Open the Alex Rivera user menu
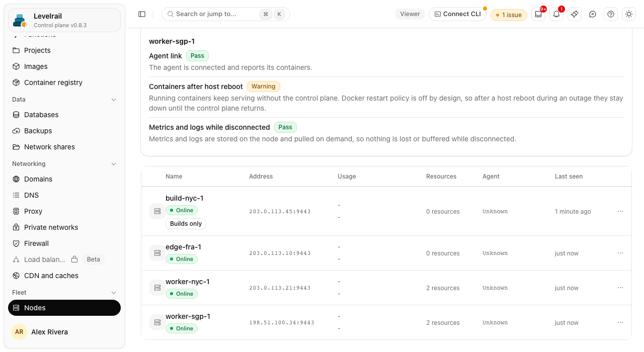This screenshot has width=644, height=352. (64, 332)
